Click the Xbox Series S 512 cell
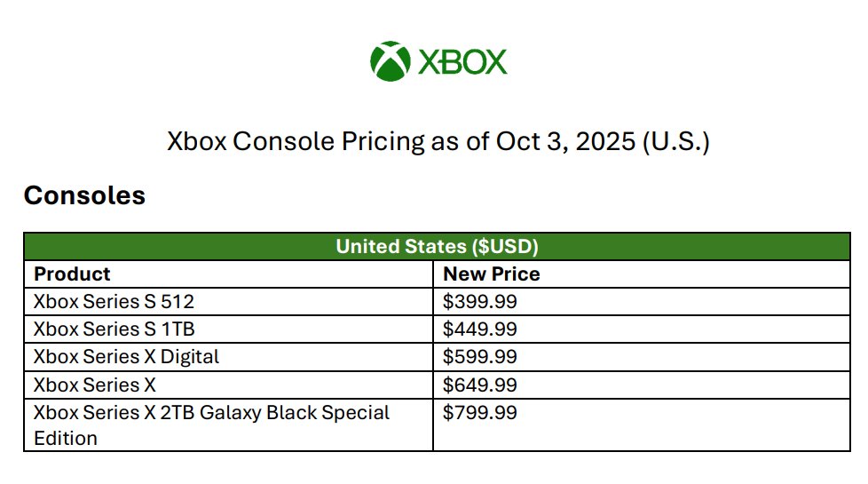Screen dimensions: 868x484 click(113, 301)
